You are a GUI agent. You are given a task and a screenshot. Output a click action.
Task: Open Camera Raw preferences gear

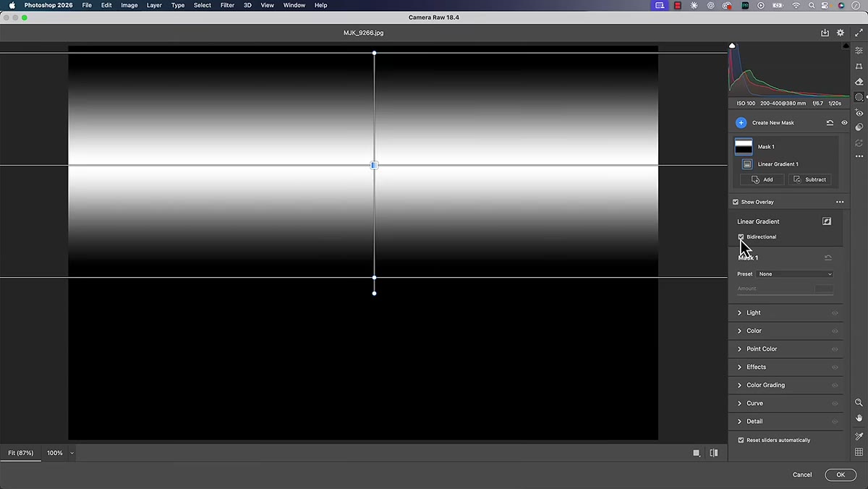tap(841, 33)
